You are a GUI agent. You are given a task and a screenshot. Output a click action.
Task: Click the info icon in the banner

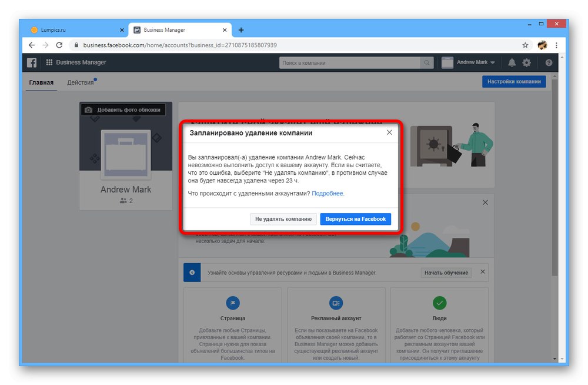pos(192,273)
